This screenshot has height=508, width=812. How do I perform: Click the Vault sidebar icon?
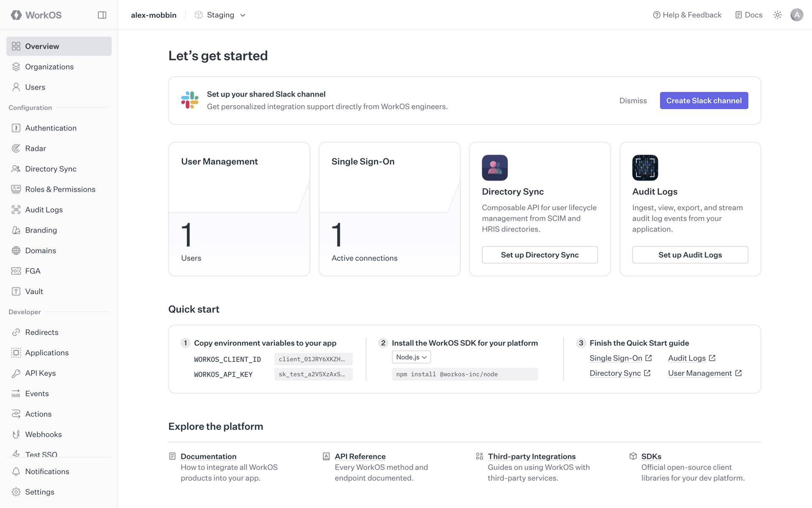coord(16,291)
